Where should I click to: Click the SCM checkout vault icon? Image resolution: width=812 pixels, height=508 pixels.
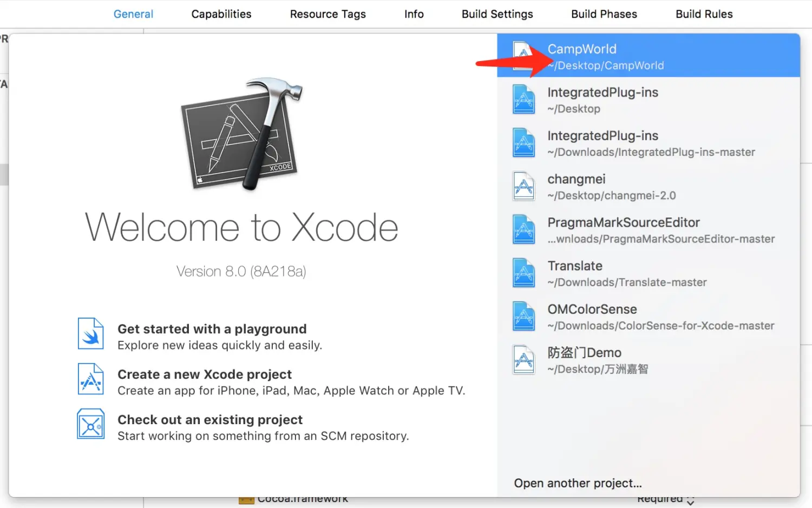[x=90, y=424]
